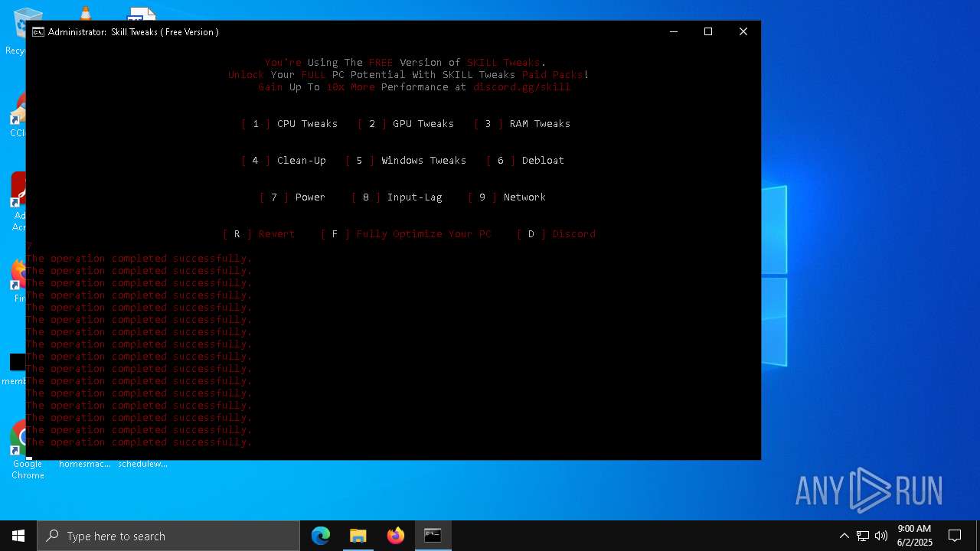Click the Fully Optimize Your PC text
Screen dimensions: 980x551
coord(423,234)
